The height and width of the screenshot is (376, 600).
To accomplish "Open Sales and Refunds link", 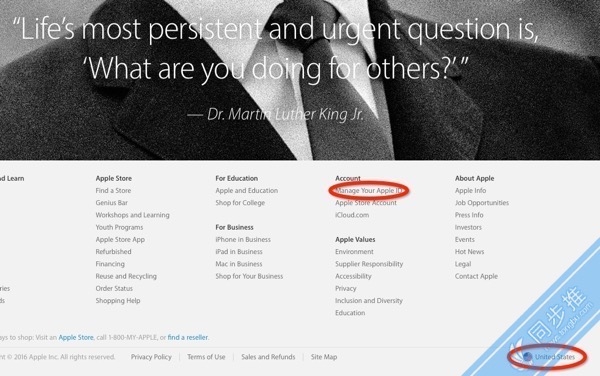I will click(268, 357).
